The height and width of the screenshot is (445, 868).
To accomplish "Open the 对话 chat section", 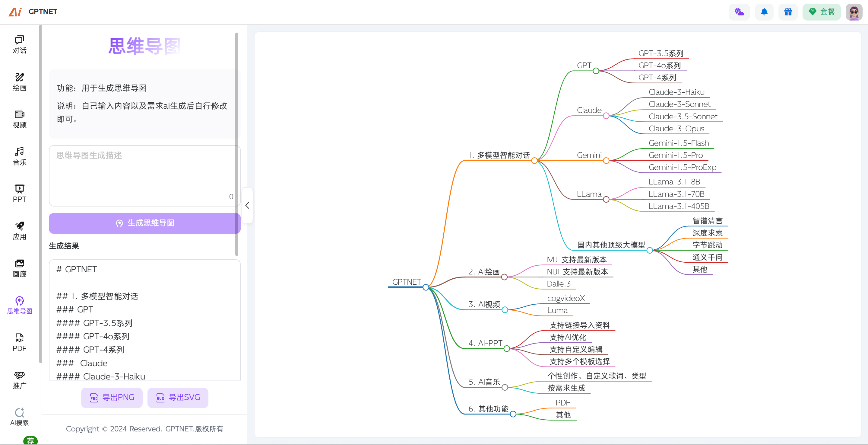I will coord(20,45).
